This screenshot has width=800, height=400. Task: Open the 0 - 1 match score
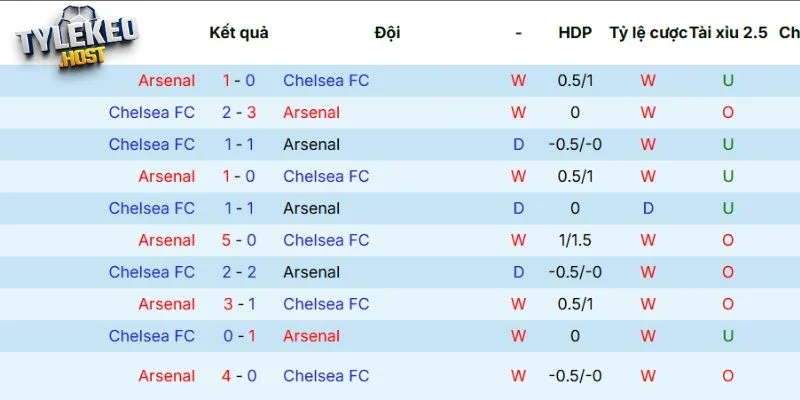(239, 336)
